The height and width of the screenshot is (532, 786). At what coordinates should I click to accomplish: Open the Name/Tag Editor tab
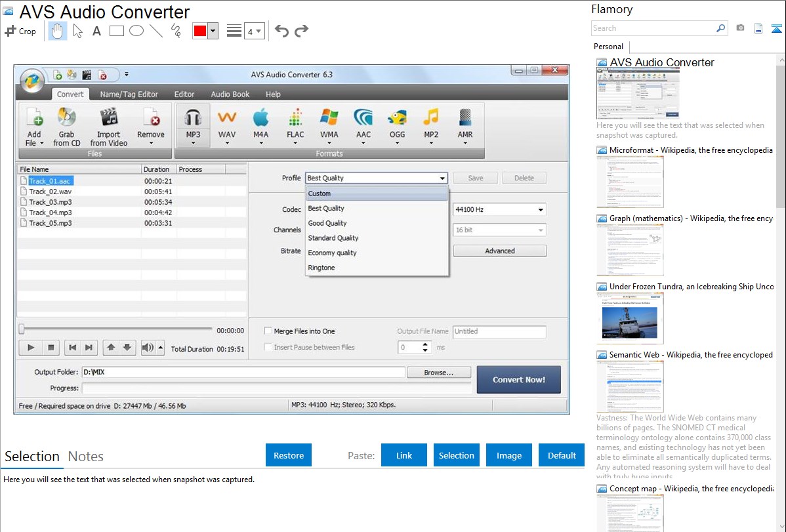click(x=129, y=94)
